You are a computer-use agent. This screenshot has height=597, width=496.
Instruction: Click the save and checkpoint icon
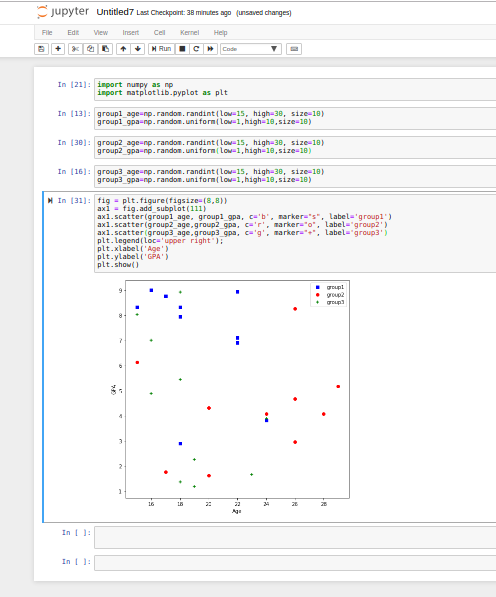41,49
